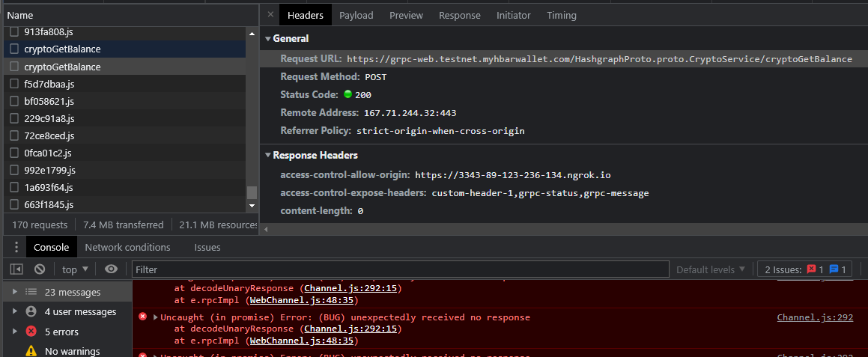Select the access-control-expose-headers value
This screenshot has width=868, height=357.
pos(540,193)
